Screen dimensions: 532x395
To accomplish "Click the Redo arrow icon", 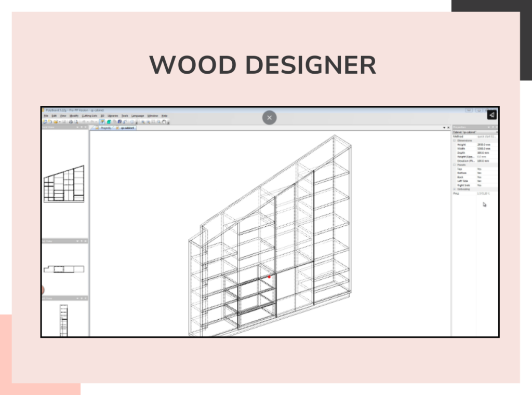I will (91, 121).
